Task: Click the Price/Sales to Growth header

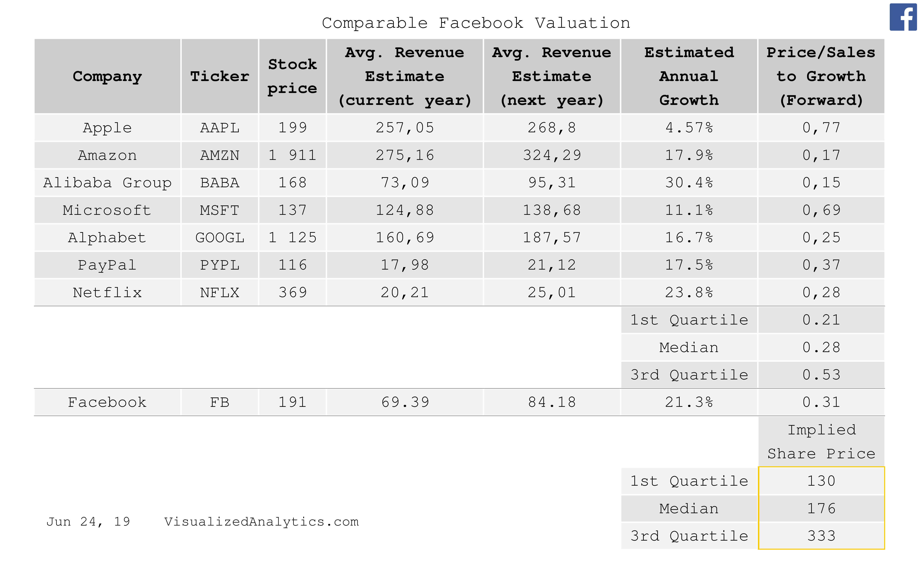Action: (x=821, y=76)
